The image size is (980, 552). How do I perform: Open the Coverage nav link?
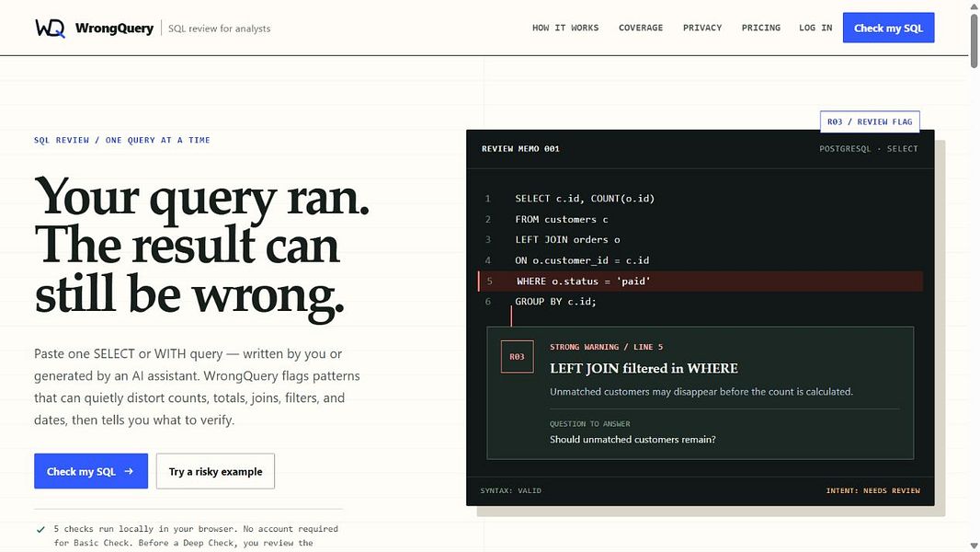tap(641, 28)
